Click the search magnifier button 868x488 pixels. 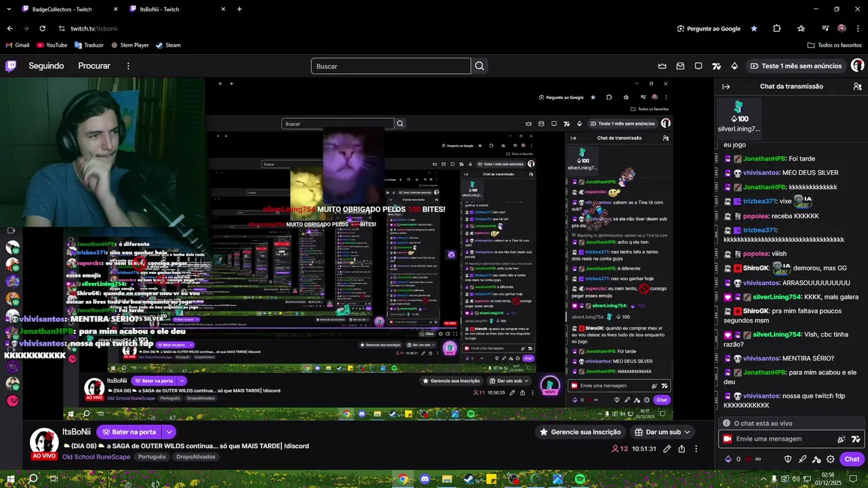479,66
